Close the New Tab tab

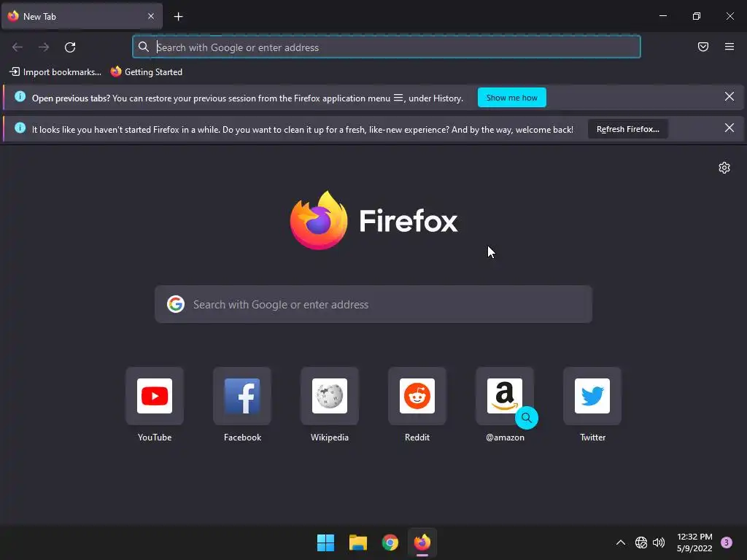click(150, 16)
